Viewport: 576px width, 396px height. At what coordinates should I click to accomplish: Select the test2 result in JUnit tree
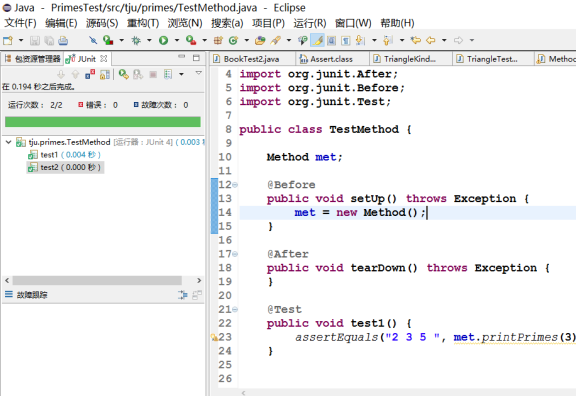coord(65,168)
